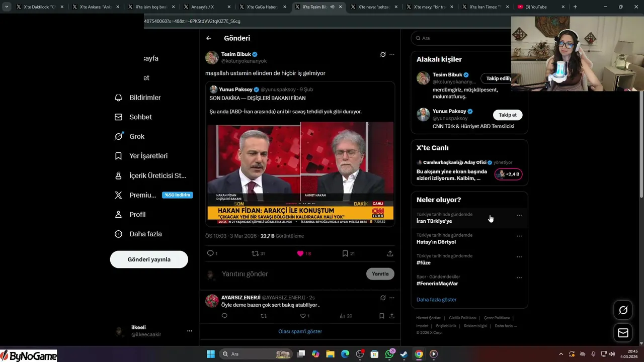The image size is (644, 362).
Task: Toggle the like heart on main post
Action: pos(300,253)
